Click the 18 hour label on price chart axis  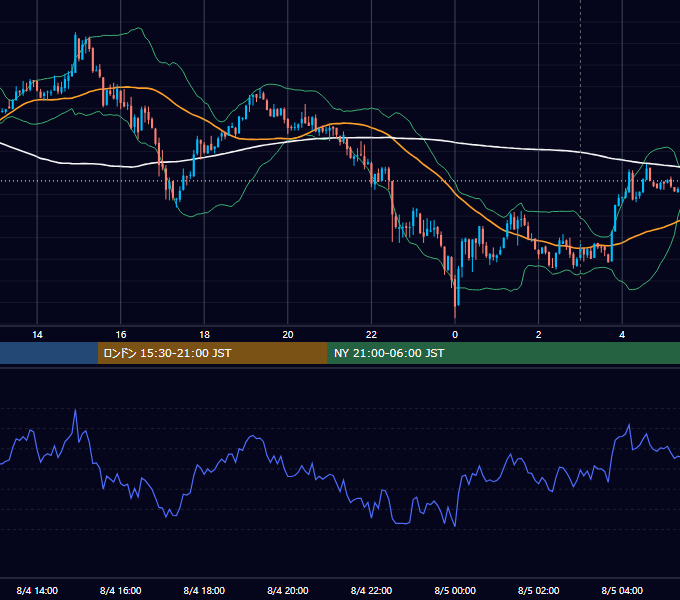204,335
